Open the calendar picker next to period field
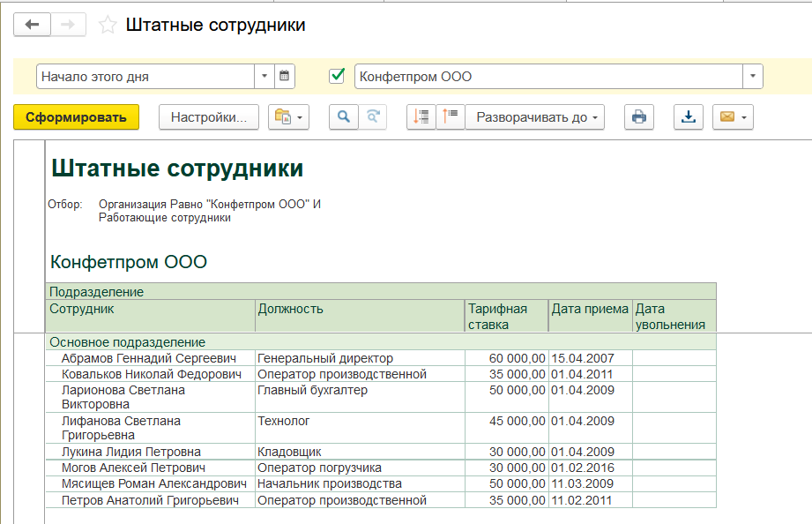The image size is (812, 524). coord(284,76)
